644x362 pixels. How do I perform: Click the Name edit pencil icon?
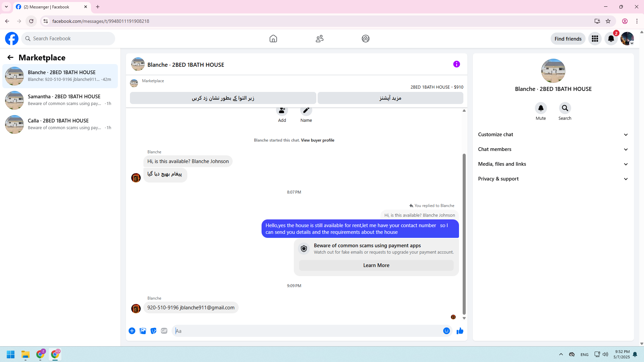306,111
